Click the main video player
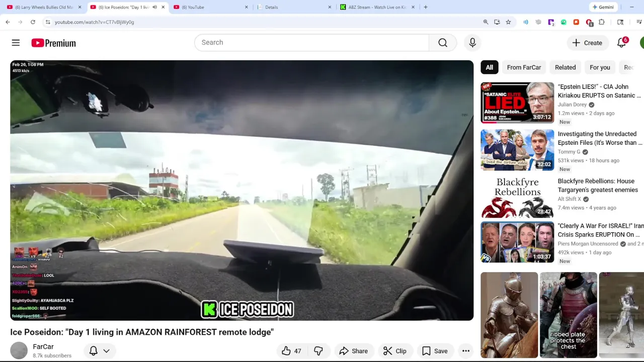The image size is (644, 362). pos(242,190)
